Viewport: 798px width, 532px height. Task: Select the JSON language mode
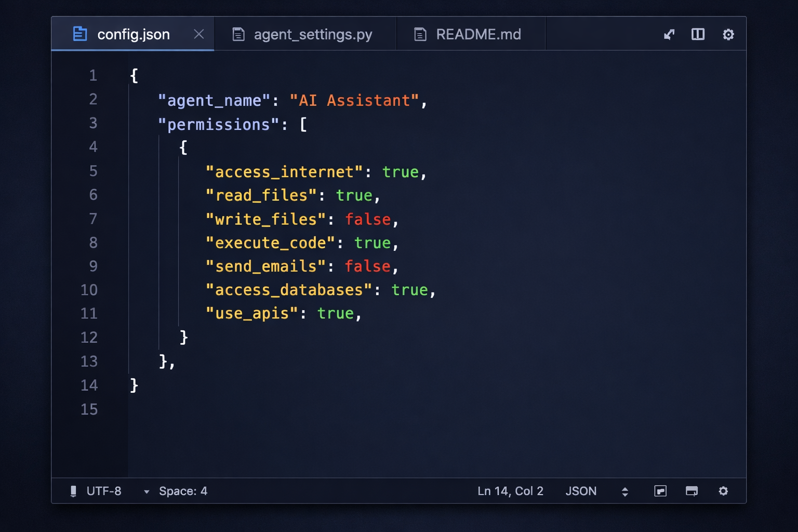(581, 491)
